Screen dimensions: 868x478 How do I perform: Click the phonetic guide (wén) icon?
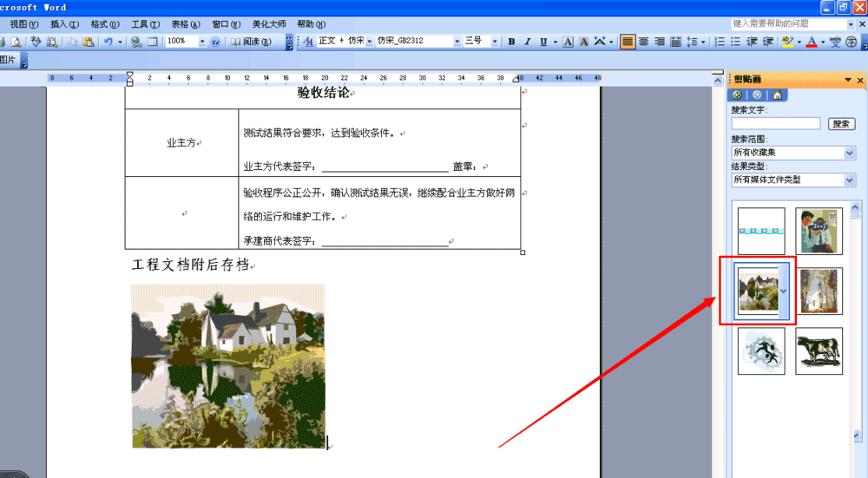[835, 42]
